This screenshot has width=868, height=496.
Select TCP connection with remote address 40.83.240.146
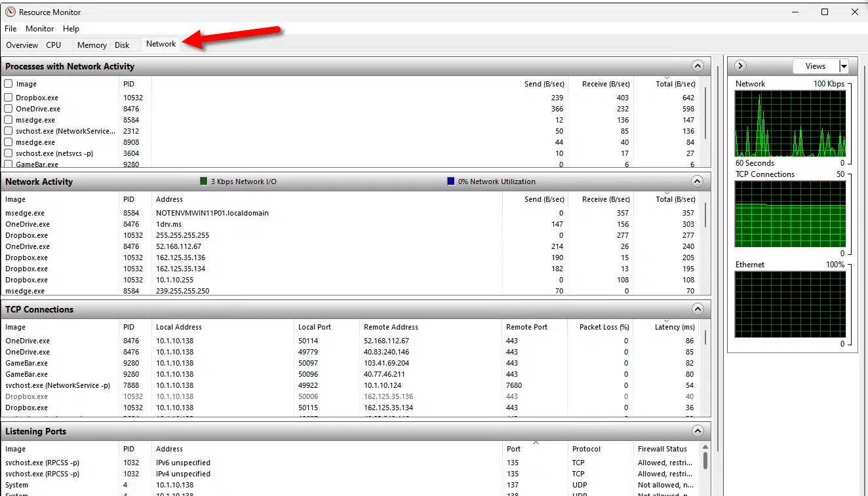click(351, 352)
